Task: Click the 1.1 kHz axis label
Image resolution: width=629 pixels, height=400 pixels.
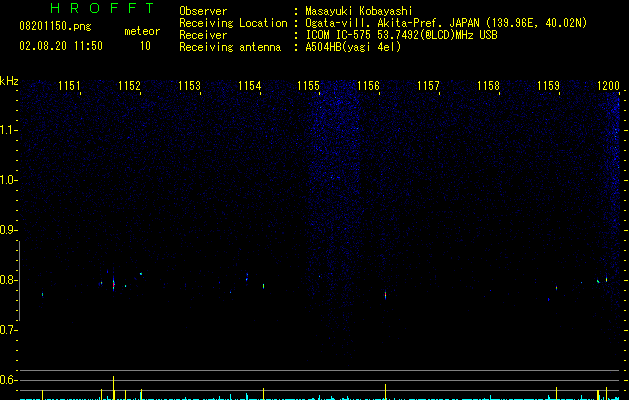Action: pos(8,130)
